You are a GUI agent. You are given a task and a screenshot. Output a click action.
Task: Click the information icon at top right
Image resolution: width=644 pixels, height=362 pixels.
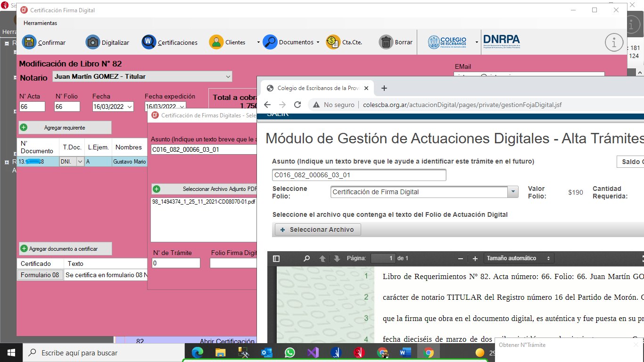pyautogui.click(x=614, y=42)
